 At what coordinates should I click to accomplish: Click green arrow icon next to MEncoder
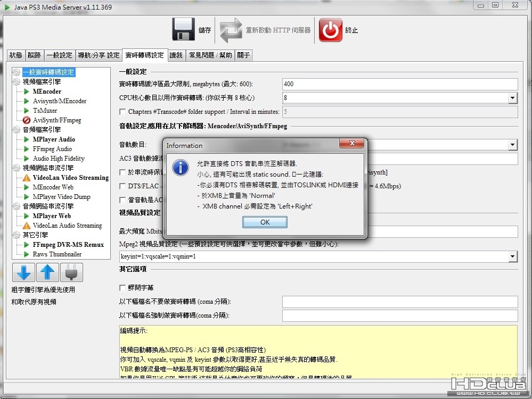point(27,92)
